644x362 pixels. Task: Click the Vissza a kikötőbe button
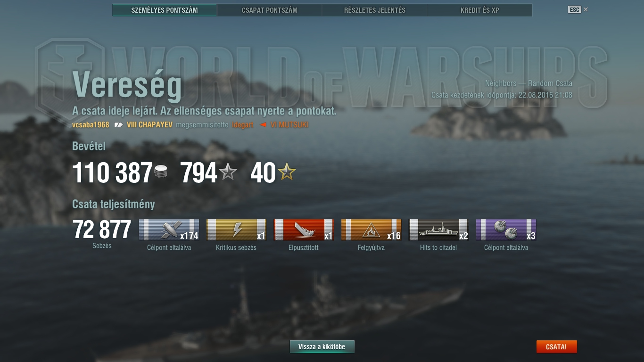coord(322,347)
